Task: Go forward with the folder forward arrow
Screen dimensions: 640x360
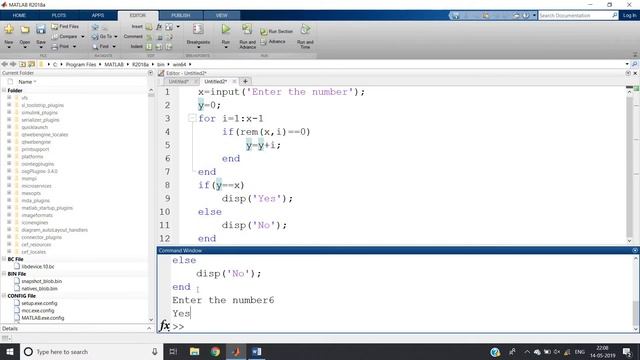Action: point(13,64)
